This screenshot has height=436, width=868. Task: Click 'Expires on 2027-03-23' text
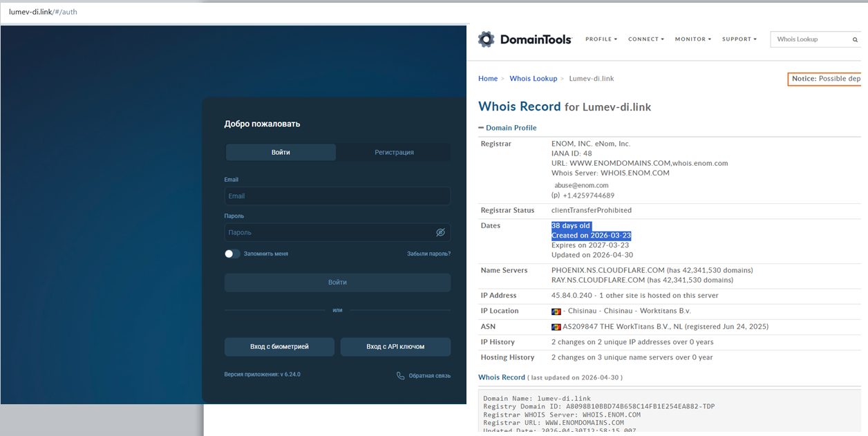pyautogui.click(x=590, y=245)
